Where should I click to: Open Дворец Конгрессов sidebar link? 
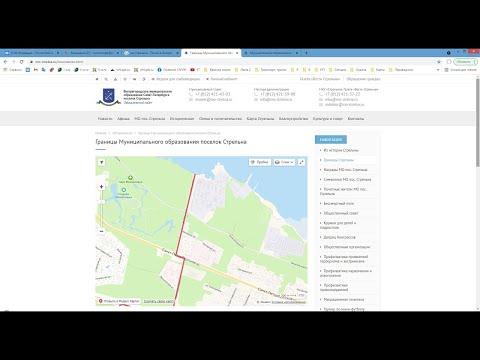(x=339, y=237)
